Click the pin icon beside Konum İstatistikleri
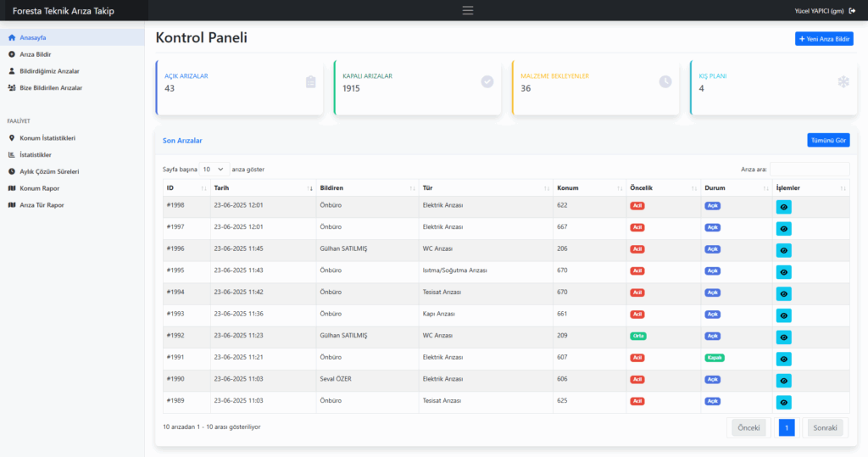Viewport: 868px width, 457px height. 12,138
